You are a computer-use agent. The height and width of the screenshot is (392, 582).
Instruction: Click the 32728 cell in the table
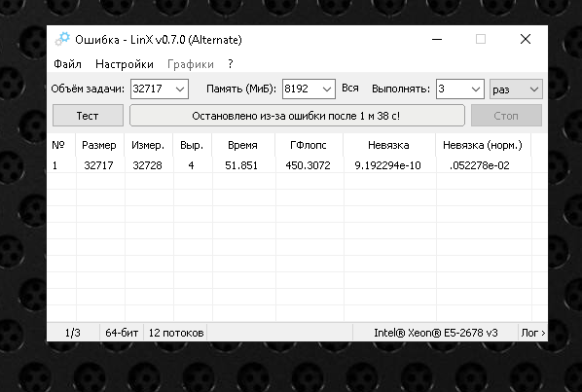(147, 165)
